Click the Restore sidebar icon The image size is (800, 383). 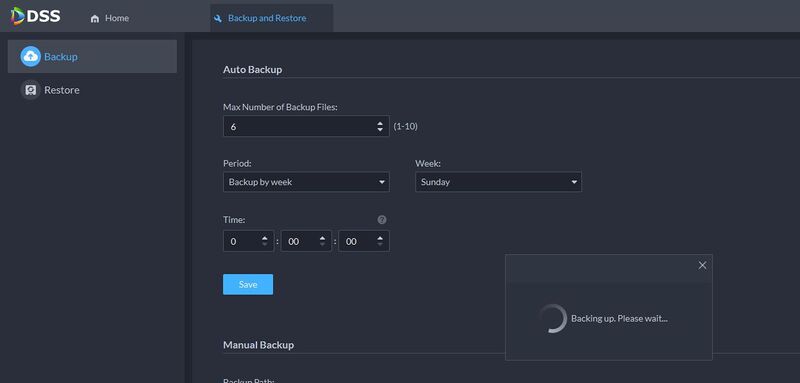coord(31,90)
